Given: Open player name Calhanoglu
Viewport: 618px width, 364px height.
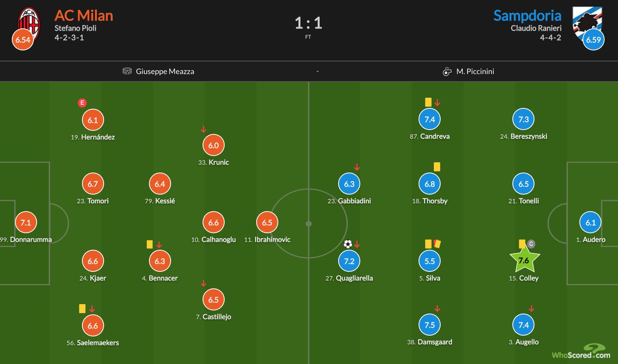Looking at the screenshot, I should 219,240.
